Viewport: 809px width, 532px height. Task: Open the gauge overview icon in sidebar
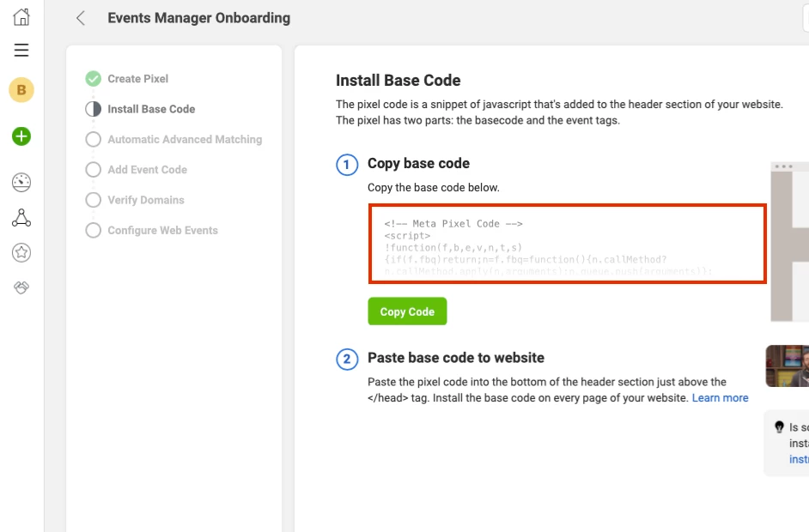[21, 183]
